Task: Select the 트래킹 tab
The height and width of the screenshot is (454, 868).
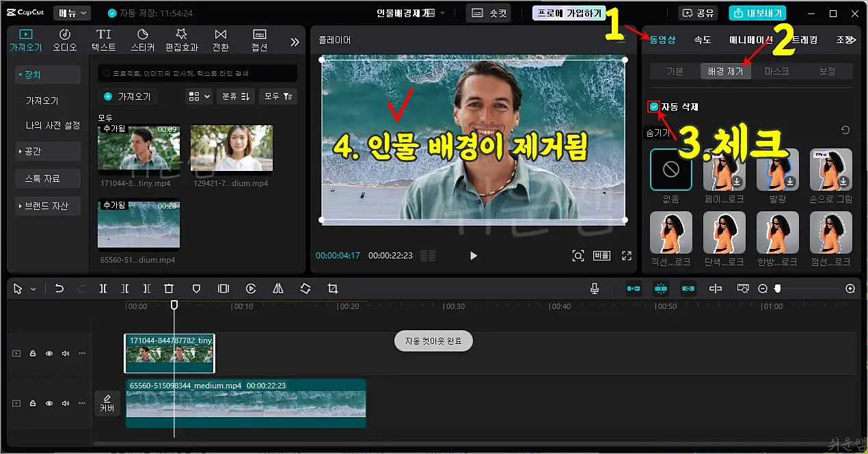Action: [803, 40]
